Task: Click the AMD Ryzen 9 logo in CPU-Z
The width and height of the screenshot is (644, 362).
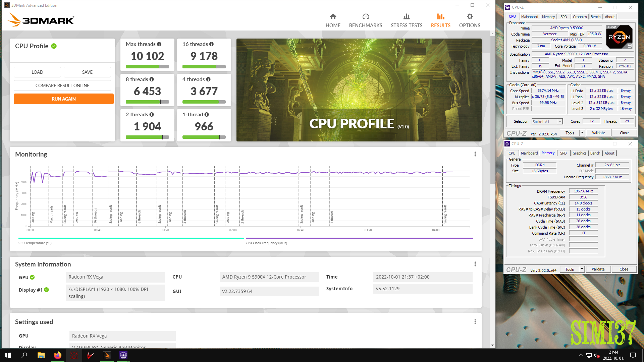Action: [x=619, y=37]
